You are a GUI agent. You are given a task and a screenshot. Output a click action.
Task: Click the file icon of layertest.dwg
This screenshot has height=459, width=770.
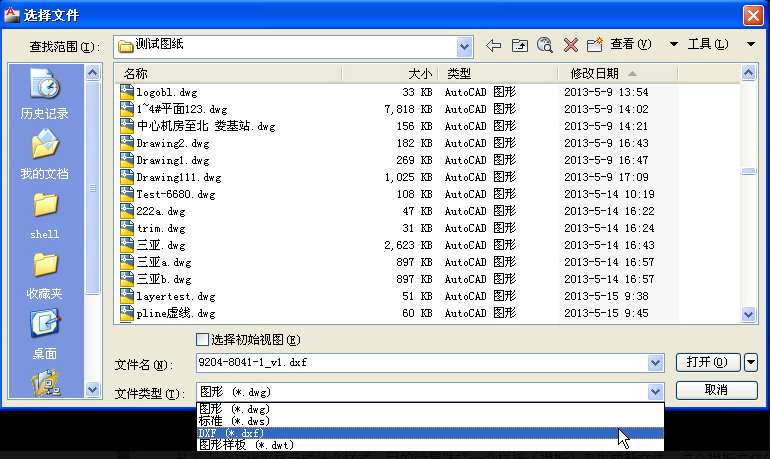click(127, 296)
